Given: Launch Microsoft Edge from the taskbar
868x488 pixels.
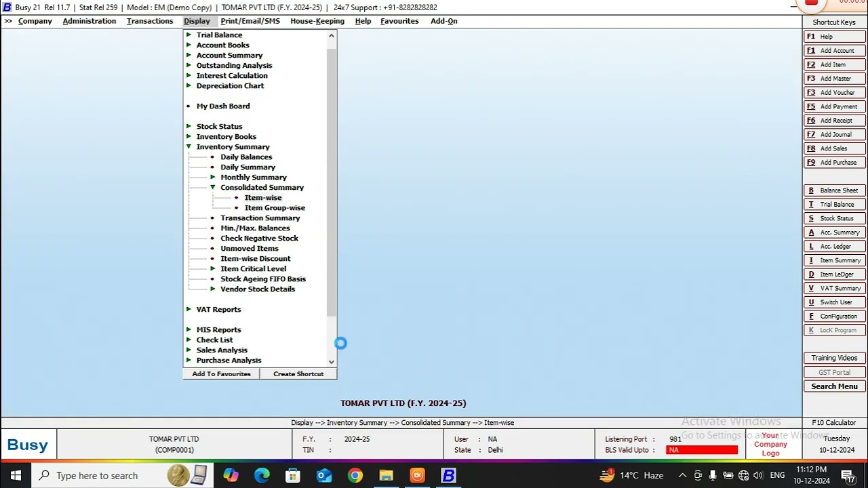Looking at the screenshot, I should tap(262, 476).
